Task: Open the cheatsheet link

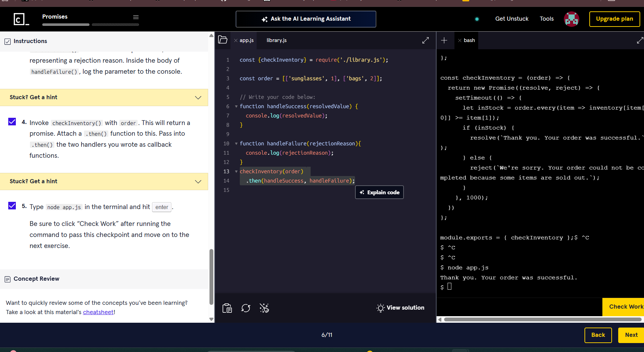Action: tap(98, 312)
